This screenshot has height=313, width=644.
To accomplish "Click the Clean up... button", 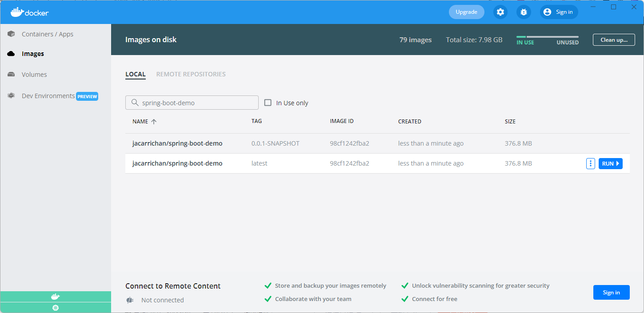I will pyautogui.click(x=614, y=40).
